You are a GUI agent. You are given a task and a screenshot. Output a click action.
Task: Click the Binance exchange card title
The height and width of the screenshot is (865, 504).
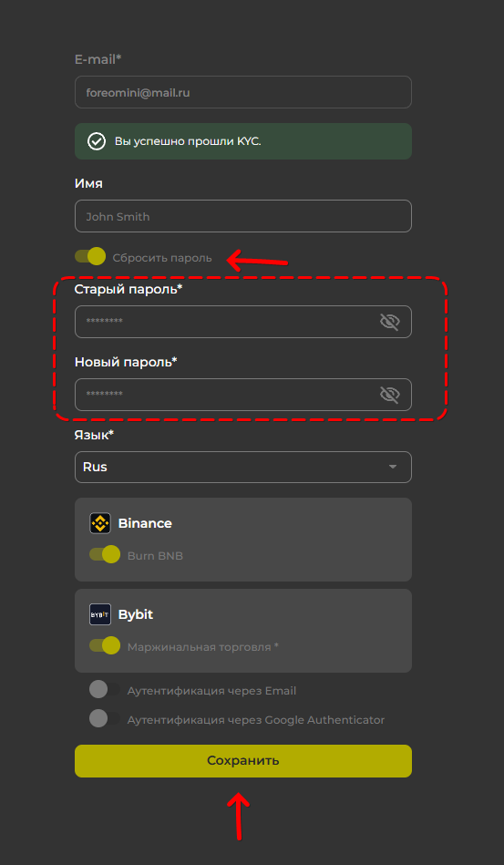click(x=145, y=523)
